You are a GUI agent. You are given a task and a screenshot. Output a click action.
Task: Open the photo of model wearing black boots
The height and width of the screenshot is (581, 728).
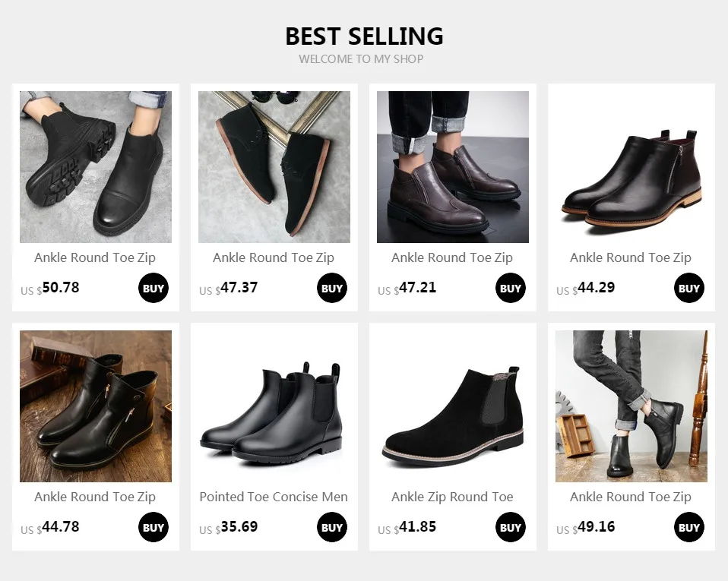631,406
